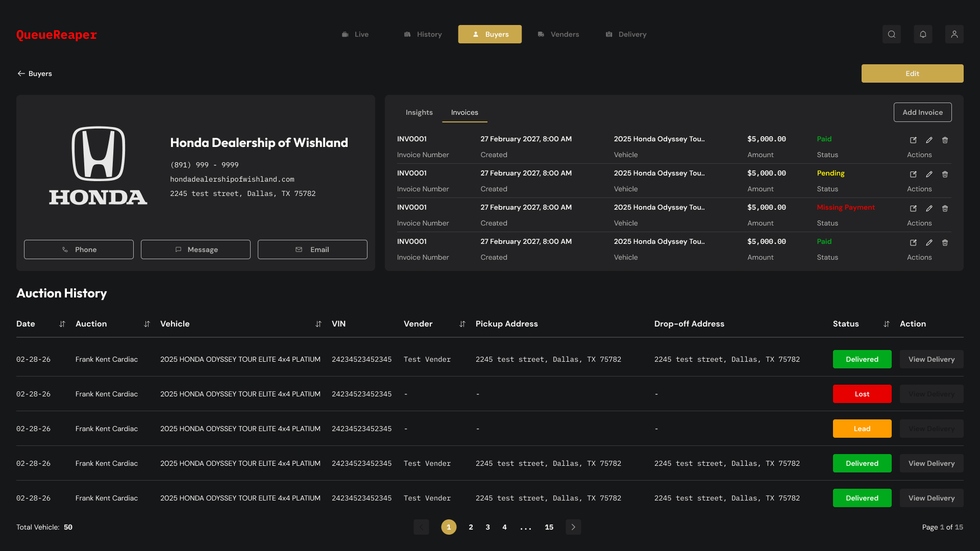The image size is (980, 551).
Task: Navigate to the Delivery section
Action: (625, 34)
